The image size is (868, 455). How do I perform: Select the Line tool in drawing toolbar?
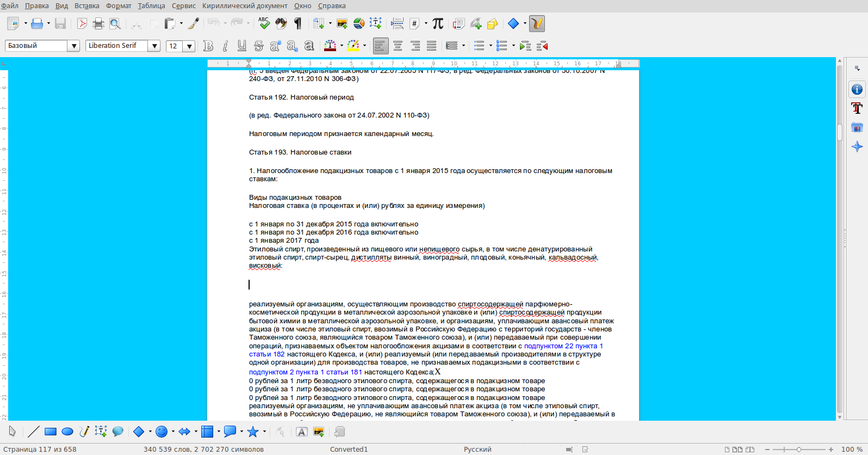(x=34, y=432)
